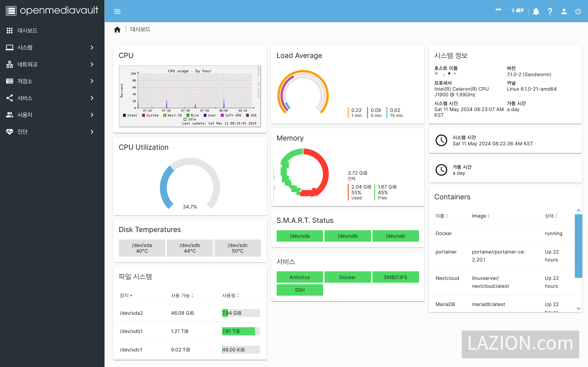Click the dashboard grid icon in sidebar

pos(9,30)
